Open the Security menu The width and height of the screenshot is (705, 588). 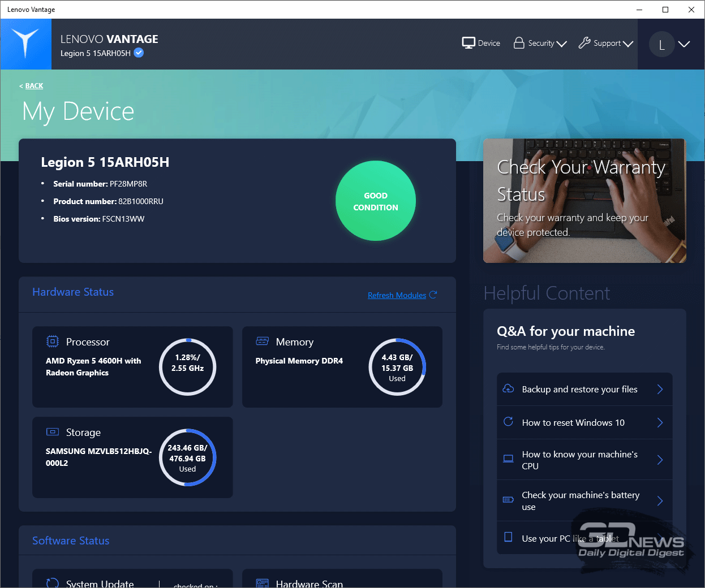click(540, 43)
